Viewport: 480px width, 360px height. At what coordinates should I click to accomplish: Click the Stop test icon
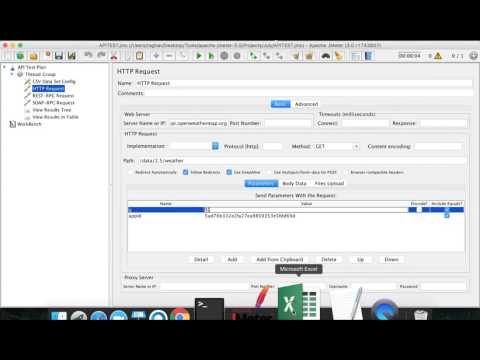tap(224, 56)
